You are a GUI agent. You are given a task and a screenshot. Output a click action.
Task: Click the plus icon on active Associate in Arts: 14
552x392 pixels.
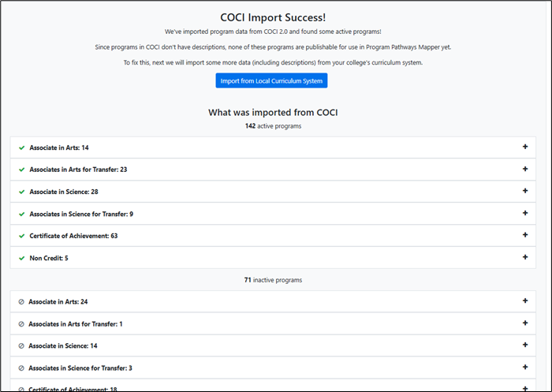pyautogui.click(x=524, y=147)
